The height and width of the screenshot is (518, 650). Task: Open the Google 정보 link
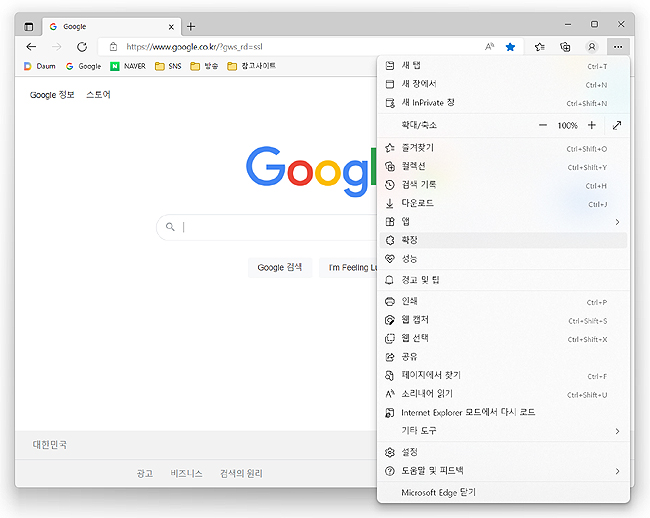click(52, 95)
